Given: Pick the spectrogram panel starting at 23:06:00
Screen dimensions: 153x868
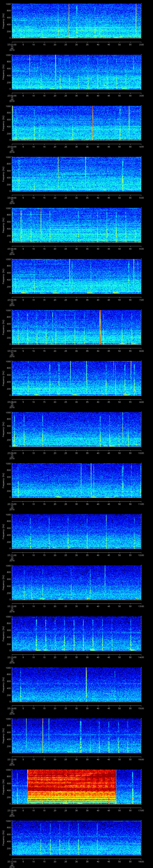Looking at the screenshot, I should click(x=77, y=276).
